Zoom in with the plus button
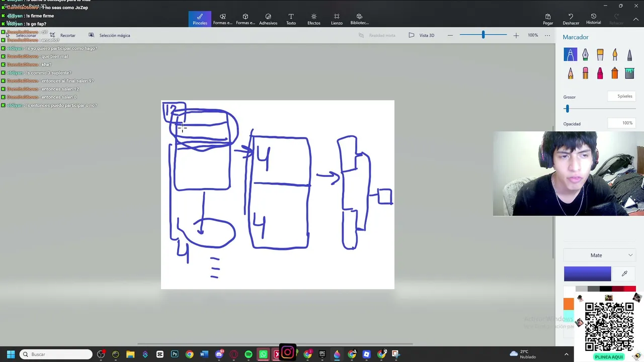The width and height of the screenshot is (644, 362). [x=516, y=35]
